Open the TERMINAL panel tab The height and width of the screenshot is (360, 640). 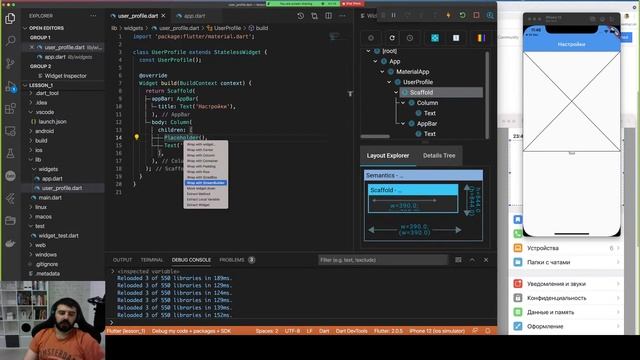coord(152,260)
